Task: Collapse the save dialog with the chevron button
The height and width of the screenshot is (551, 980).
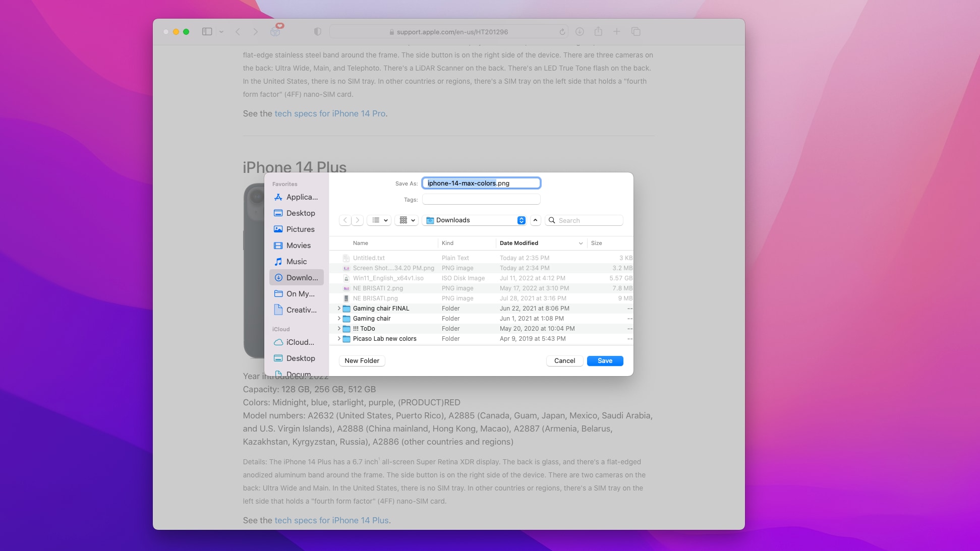Action: tap(536, 220)
